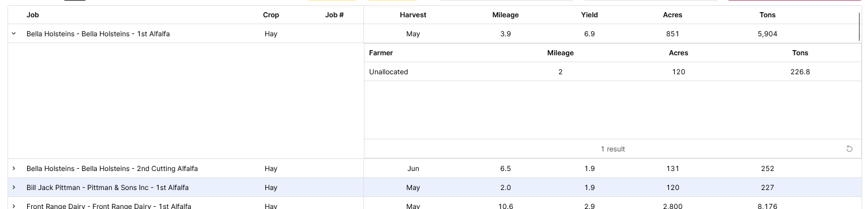868x209 pixels.
Task: Expand the Front Range Dairy row
Action: (14, 206)
